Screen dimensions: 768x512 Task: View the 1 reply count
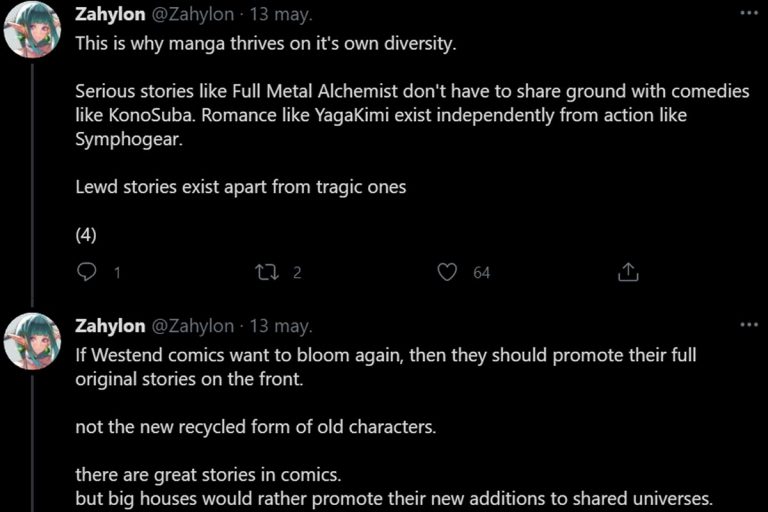(x=117, y=272)
